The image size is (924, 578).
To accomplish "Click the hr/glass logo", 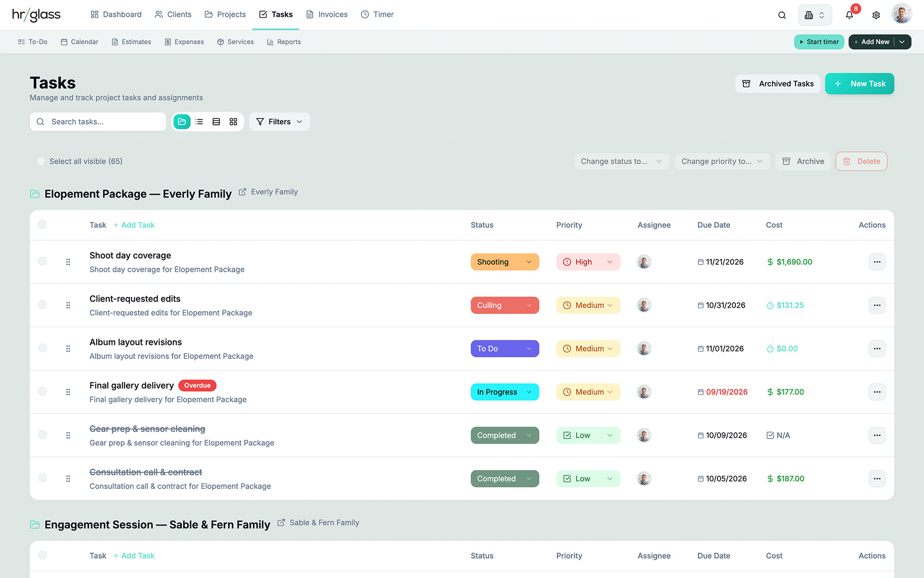I will [36, 15].
